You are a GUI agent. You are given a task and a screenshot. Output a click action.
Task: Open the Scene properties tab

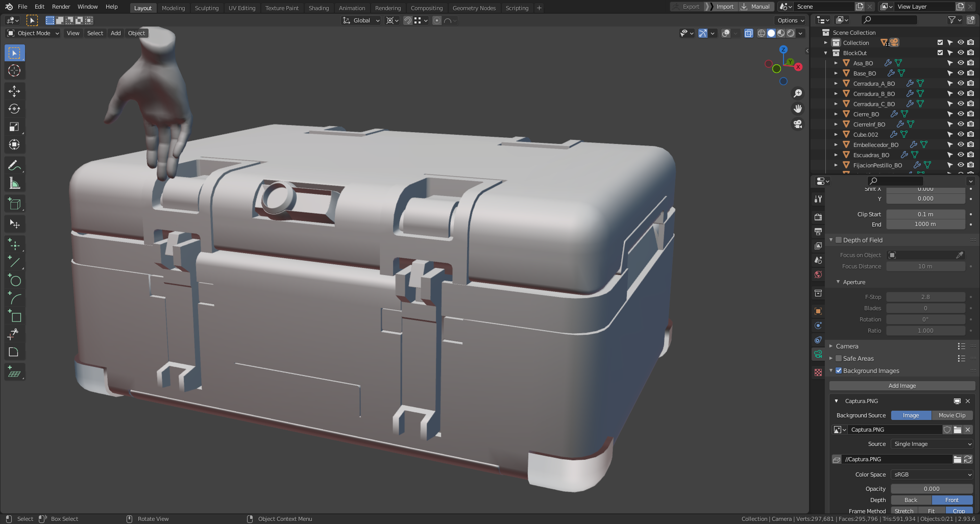point(818,260)
